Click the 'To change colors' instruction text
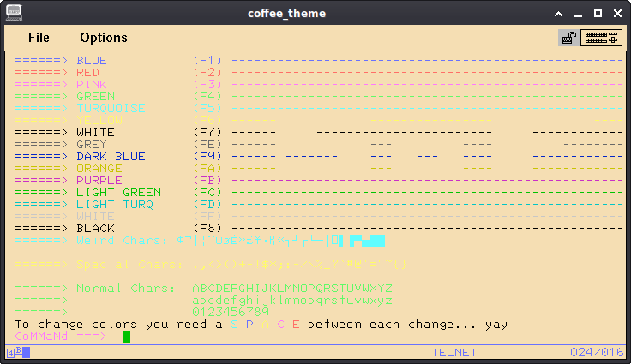This screenshot has height=364, width=631. [261, 325]
